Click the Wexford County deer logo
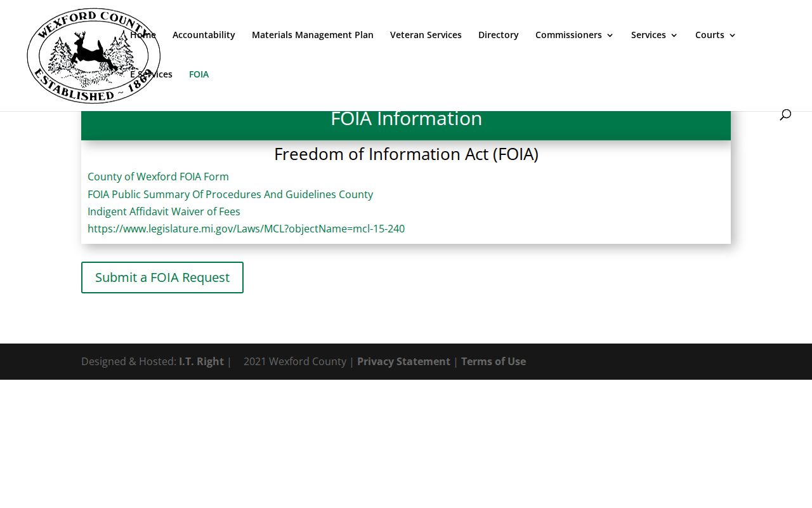Image resolution: width=812 pixels, height=508 pixels. pos(94,56)
